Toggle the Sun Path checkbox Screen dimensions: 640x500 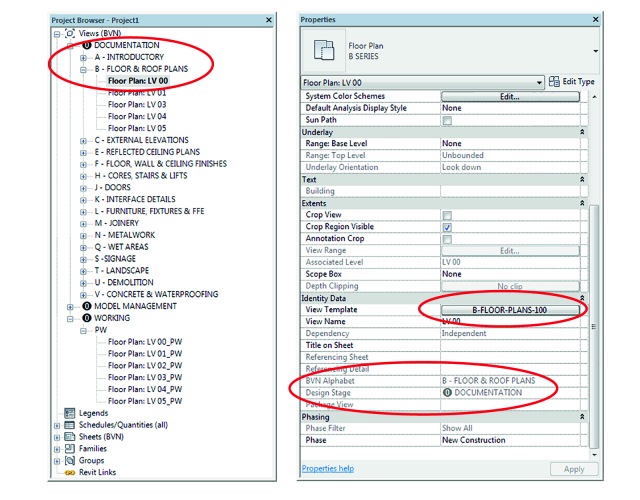[447, 120]
